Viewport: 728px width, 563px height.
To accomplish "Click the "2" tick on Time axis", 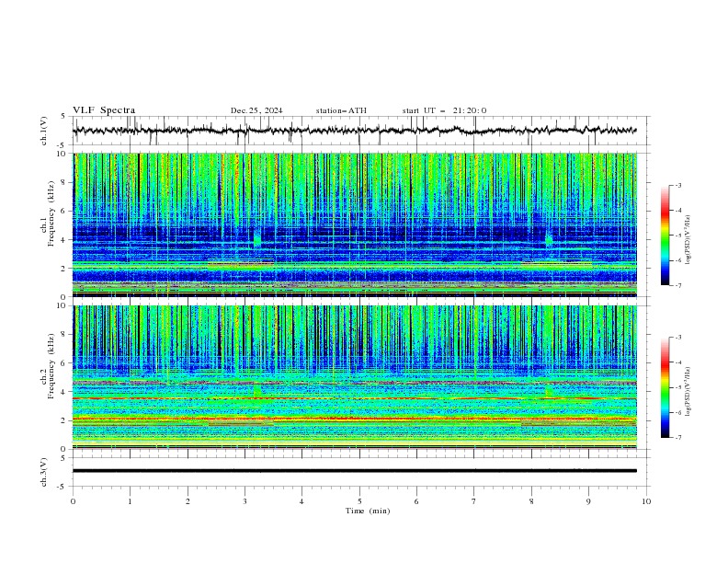I will tap(188, 501).
